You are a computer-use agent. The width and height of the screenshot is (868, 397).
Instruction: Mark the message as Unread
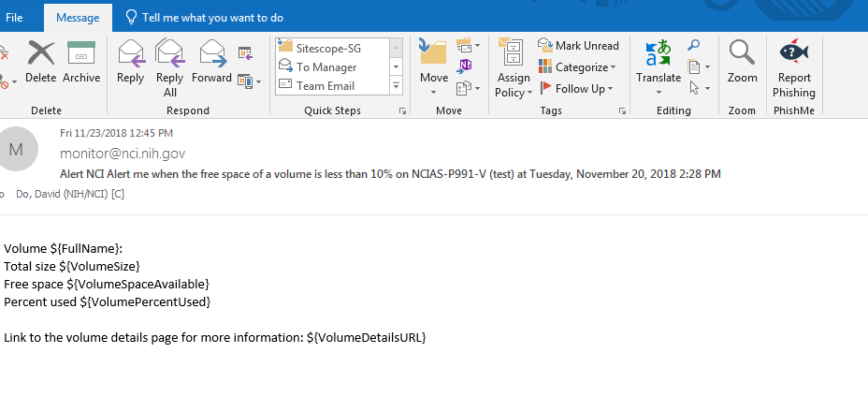578,46
